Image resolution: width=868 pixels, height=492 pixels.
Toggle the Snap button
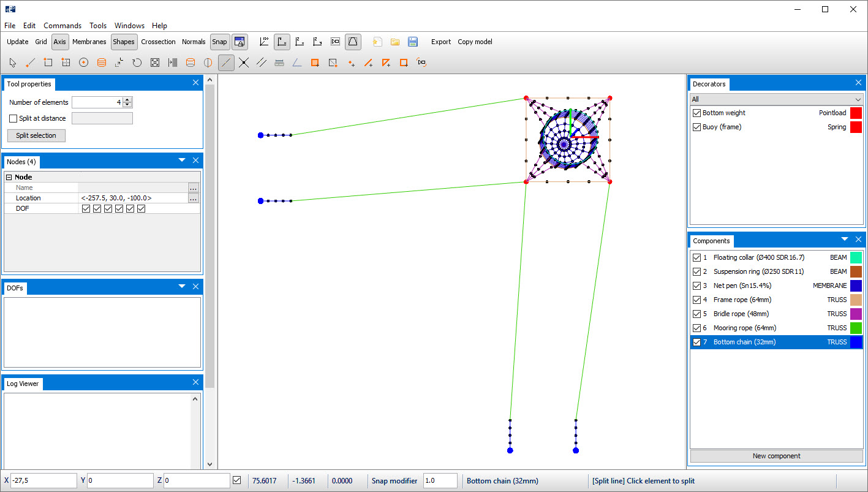[219, 42]
